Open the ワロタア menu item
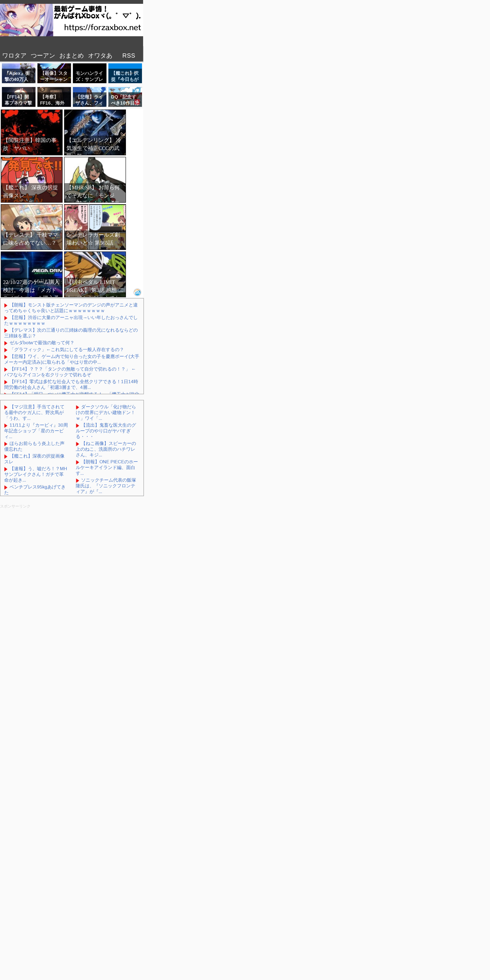 click(x=15, y=56)
